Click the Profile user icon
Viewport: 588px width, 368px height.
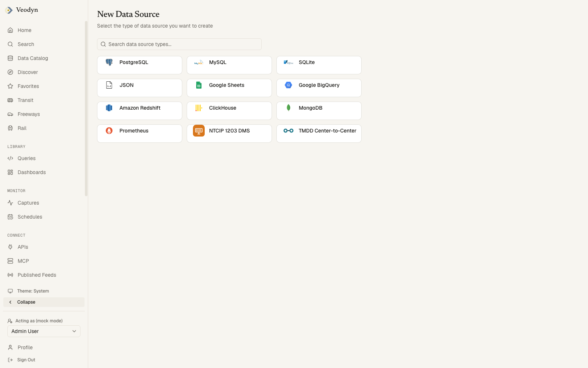pyautogui.click(x=10, y=347)
